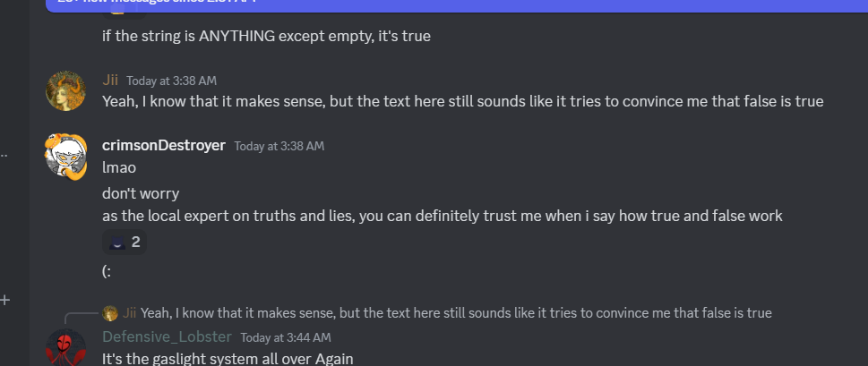Click the gaslight system message

(x=228, y=359)
